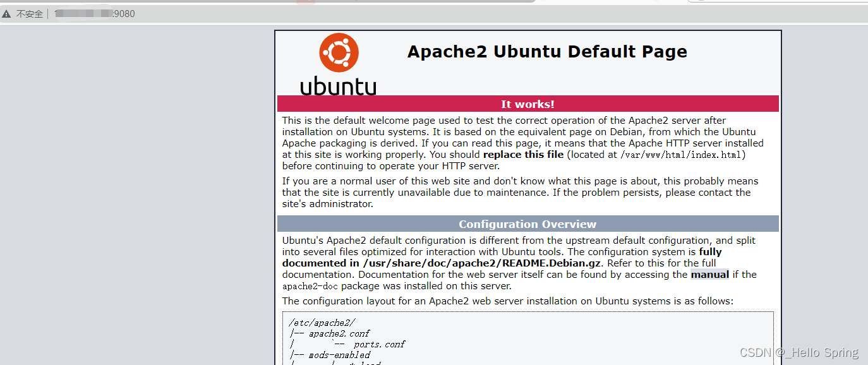The image size is (868, 365).
Task: Click 'apache2.conf' in the config tree
Action: point(339,333)
